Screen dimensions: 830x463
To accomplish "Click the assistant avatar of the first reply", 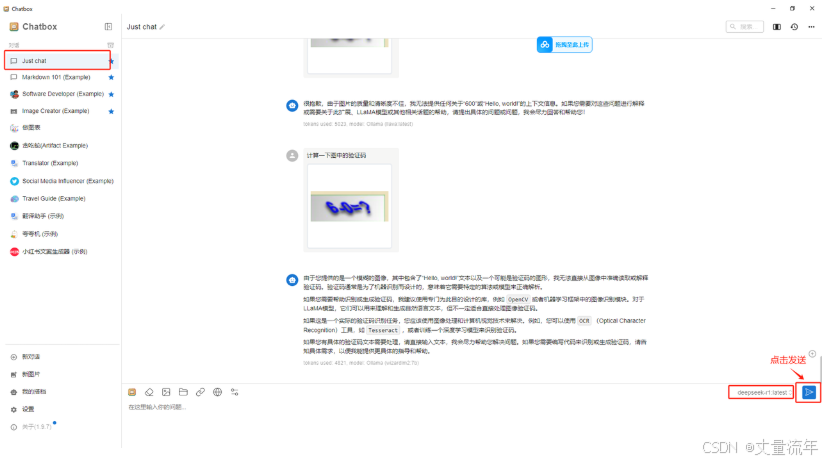I will pyautogui.click(x=292, y=105).
